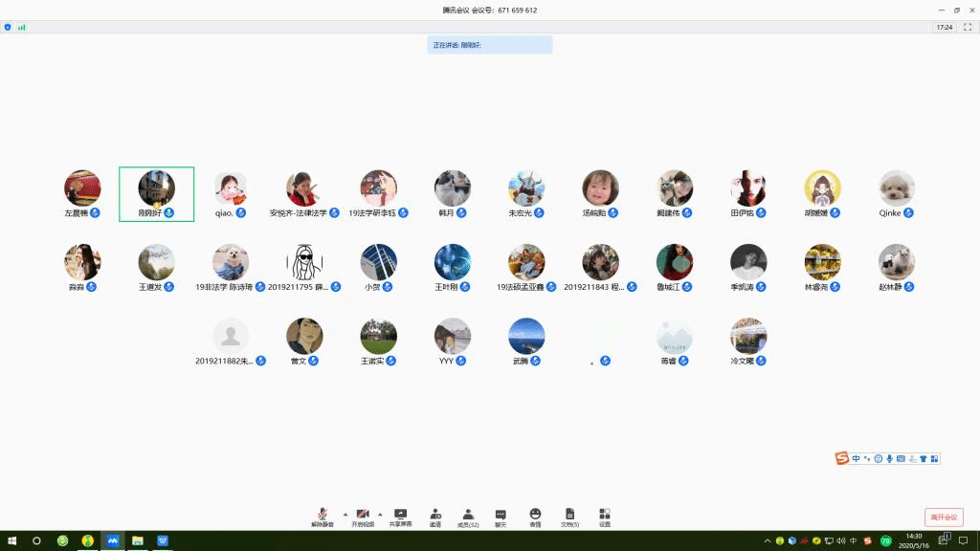Open the 表情 emoji reactions
This screenshot has height=551, width=980.
click(535, 517)
